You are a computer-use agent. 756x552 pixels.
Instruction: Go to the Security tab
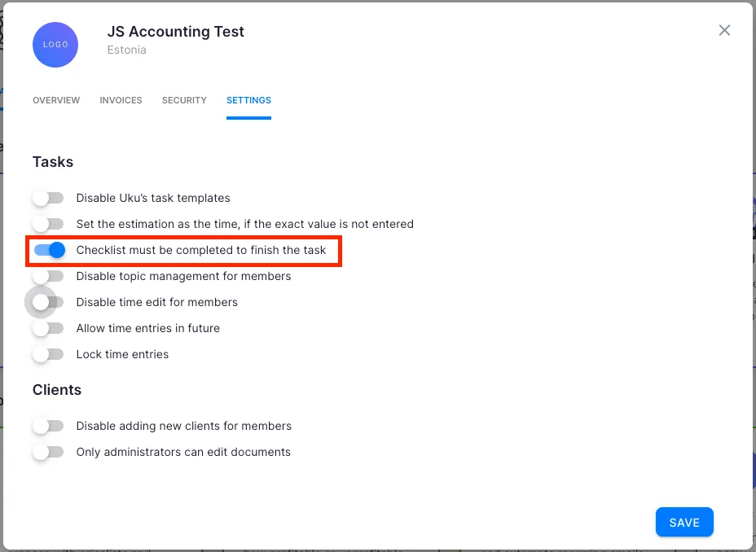click(x=184, y=100)
